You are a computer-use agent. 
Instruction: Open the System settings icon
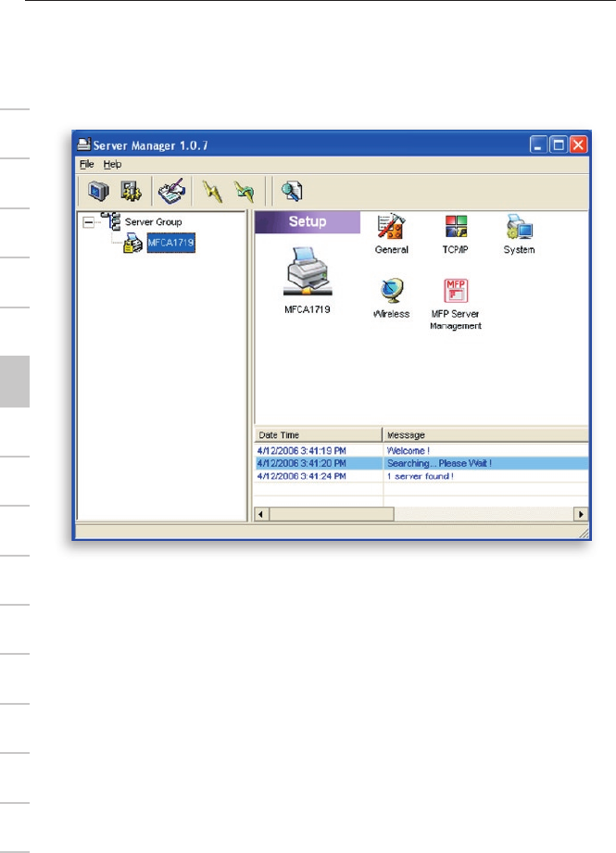pos(519,230)
